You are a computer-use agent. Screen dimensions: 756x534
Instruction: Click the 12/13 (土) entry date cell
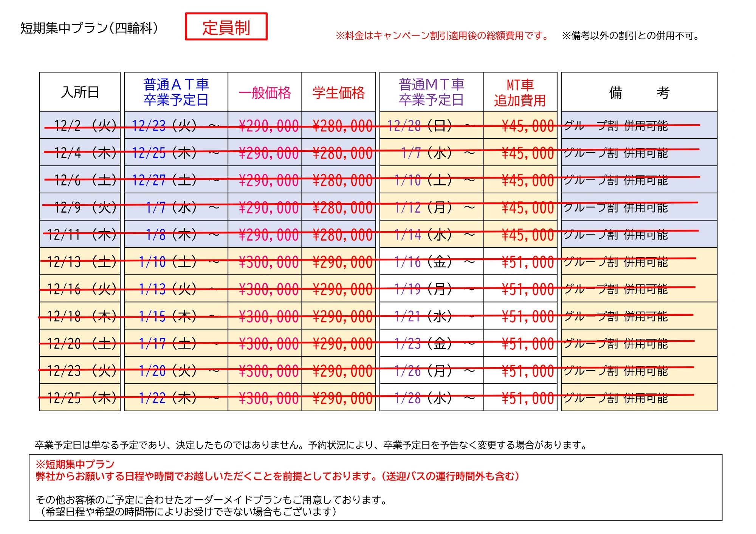coord(81,262)
